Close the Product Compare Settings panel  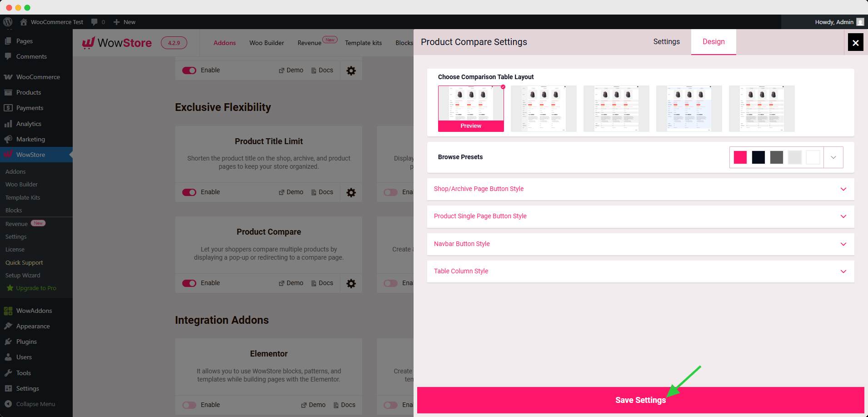coord(855,42)
